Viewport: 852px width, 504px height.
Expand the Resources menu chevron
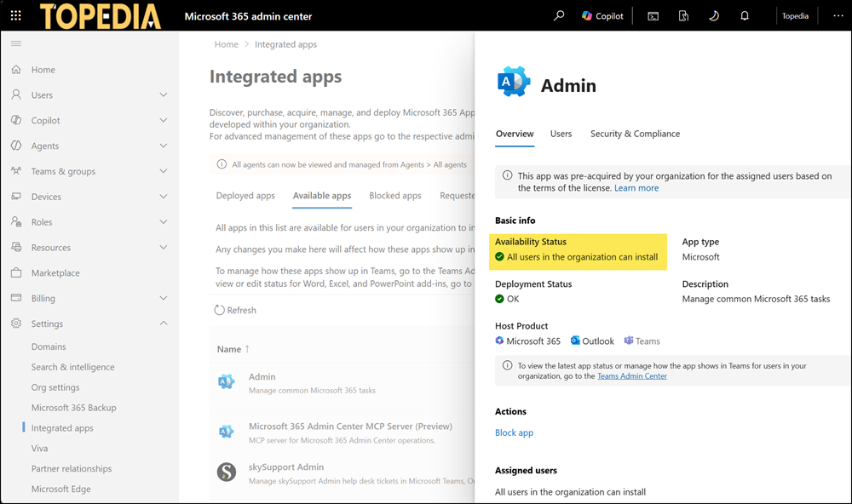163,247
